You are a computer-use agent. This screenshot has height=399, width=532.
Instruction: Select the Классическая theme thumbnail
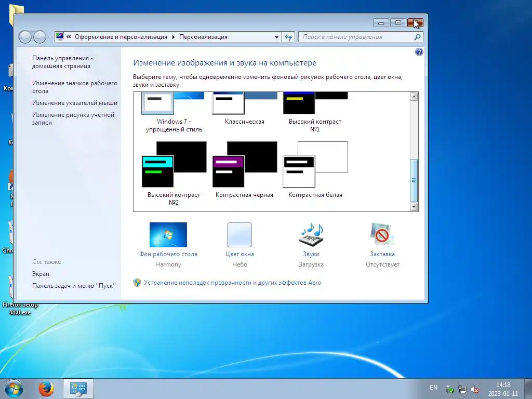244,103
